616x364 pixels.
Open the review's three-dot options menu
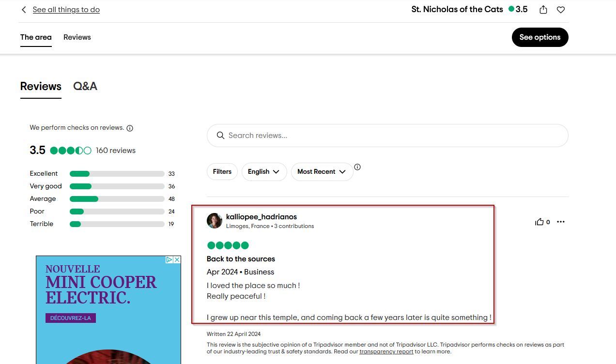tap(561, 222)
